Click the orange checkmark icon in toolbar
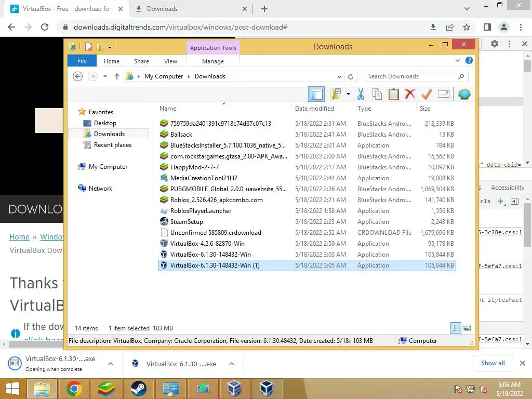The image size is (532, 399). pyautogui.click(x=427, y=94)
